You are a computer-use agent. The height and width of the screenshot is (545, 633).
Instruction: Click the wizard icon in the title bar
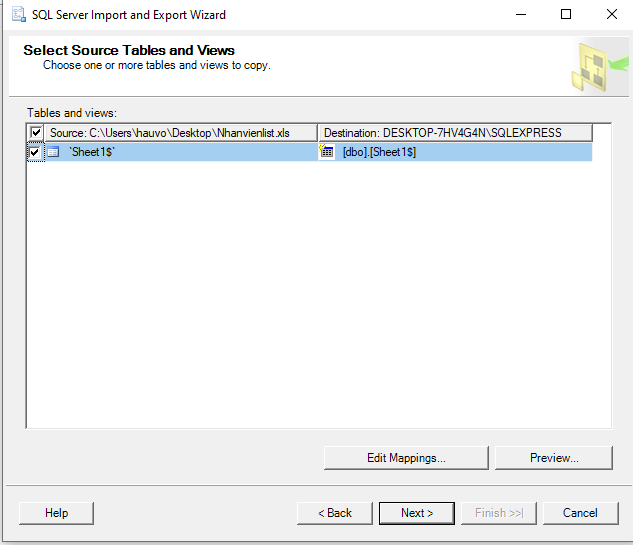(x=18, y=15)
